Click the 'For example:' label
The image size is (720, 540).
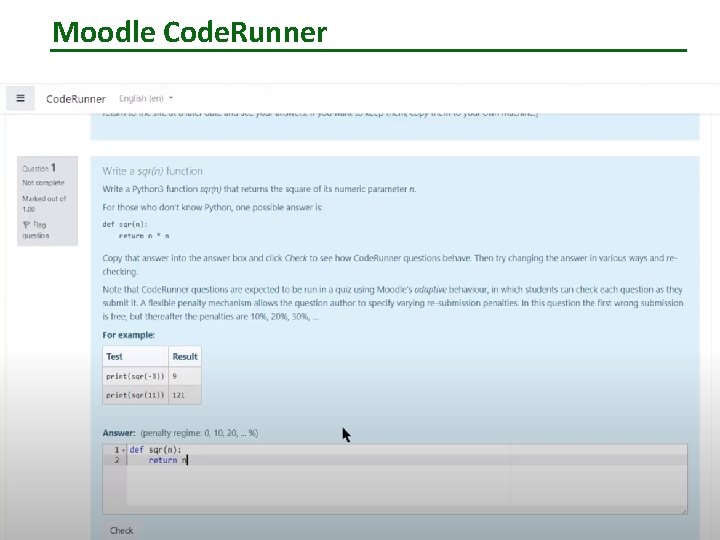pos(129,335)
